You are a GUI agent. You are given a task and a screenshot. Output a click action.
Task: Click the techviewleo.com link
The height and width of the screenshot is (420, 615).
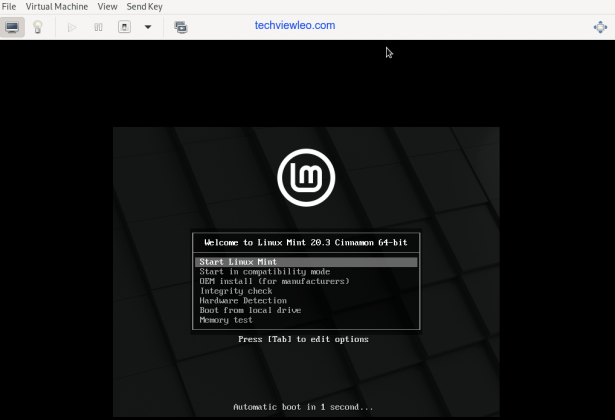[295, 25]
